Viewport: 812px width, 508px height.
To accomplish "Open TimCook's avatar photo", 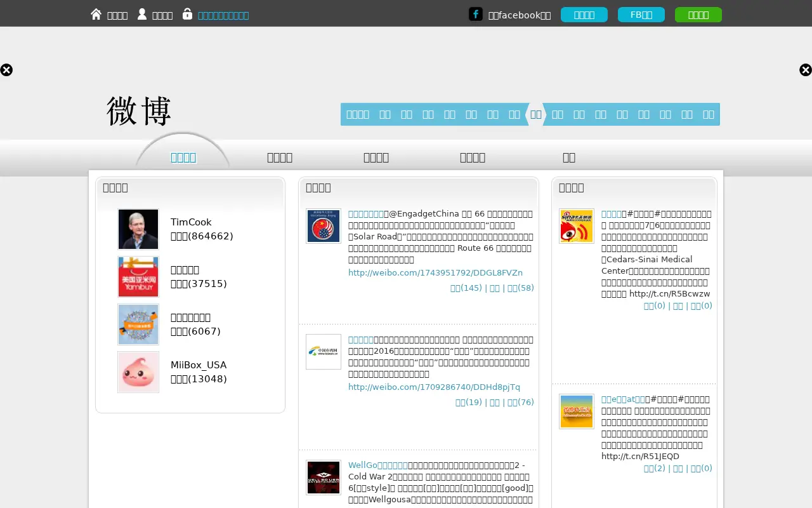I will (x=138, y=229).
